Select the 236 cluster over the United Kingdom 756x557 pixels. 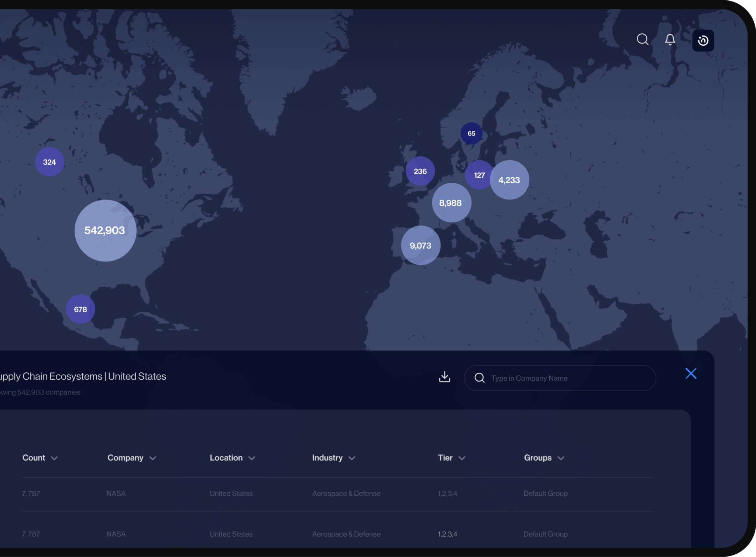(420, 171)
